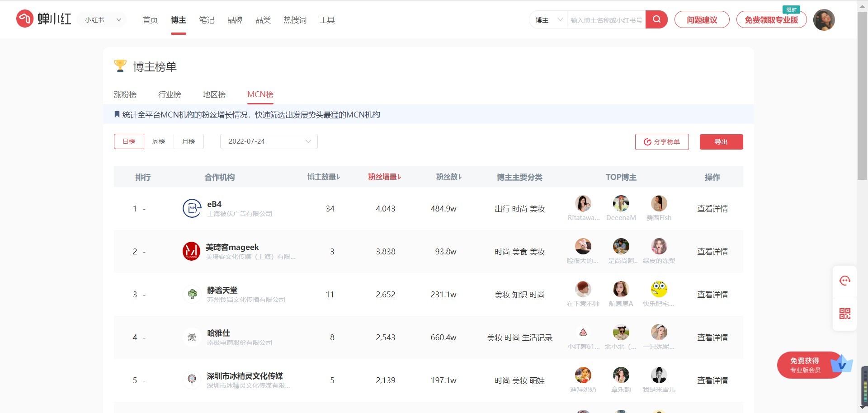Viewport: 868px width, 413px height.
Task: View details for eB4 row
Action: [712, 209]
